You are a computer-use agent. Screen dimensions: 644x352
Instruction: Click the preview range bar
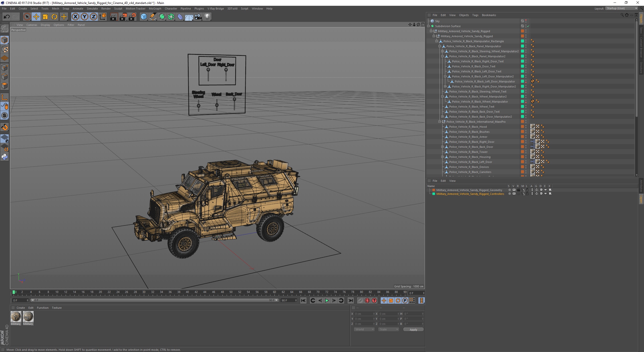pyautogui.click(x=154, y=300)
